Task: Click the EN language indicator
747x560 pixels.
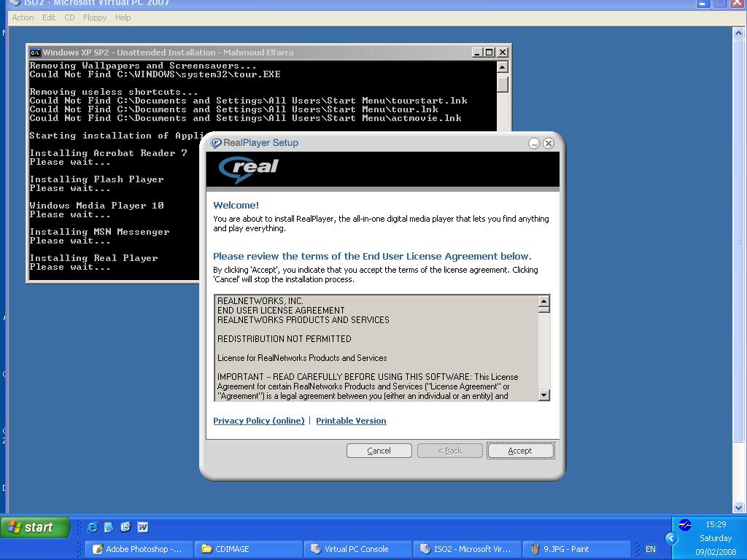Action: 650,549
